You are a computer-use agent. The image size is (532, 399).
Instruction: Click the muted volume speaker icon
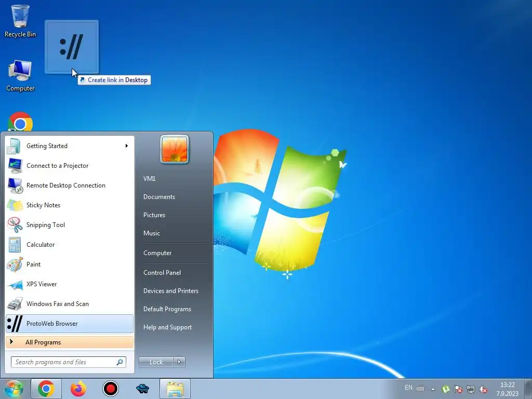[x=483, y=389]
